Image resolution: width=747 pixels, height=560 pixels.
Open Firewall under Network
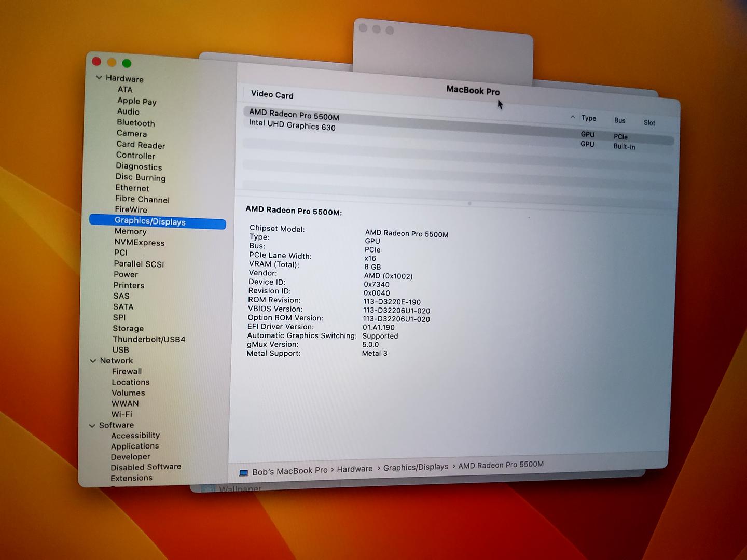127,371
